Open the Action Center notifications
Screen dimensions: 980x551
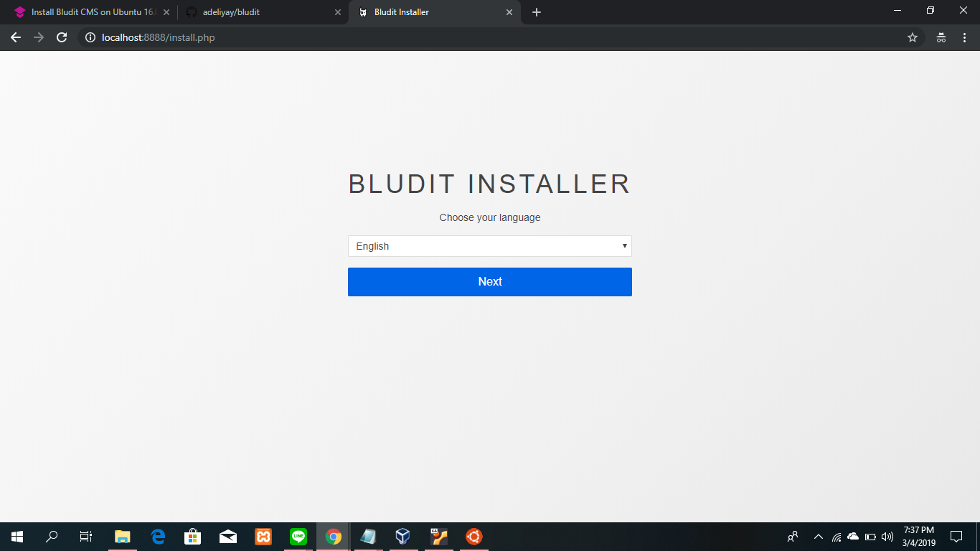tap(956, 537)
